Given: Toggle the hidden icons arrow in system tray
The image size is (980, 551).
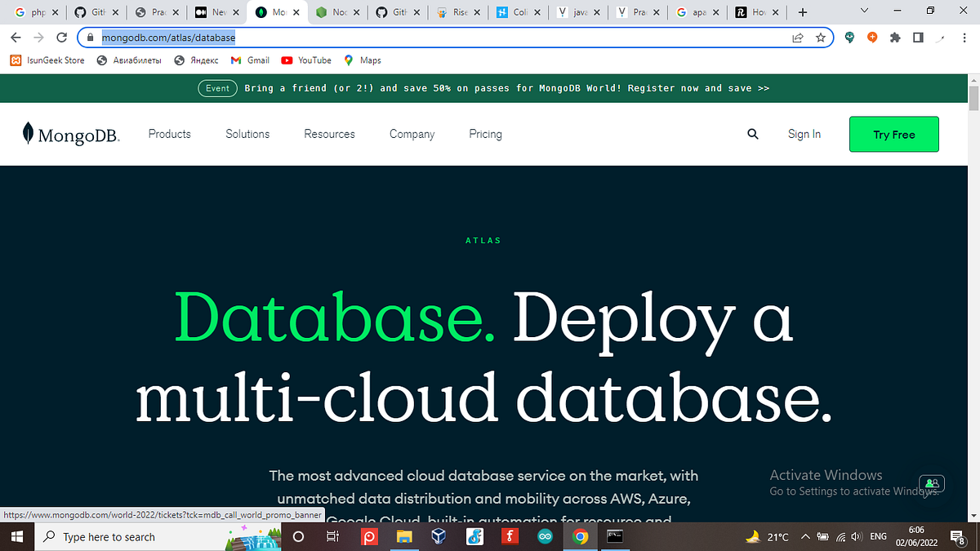Looking at the screenshot, I should click(x=804, y=536).
